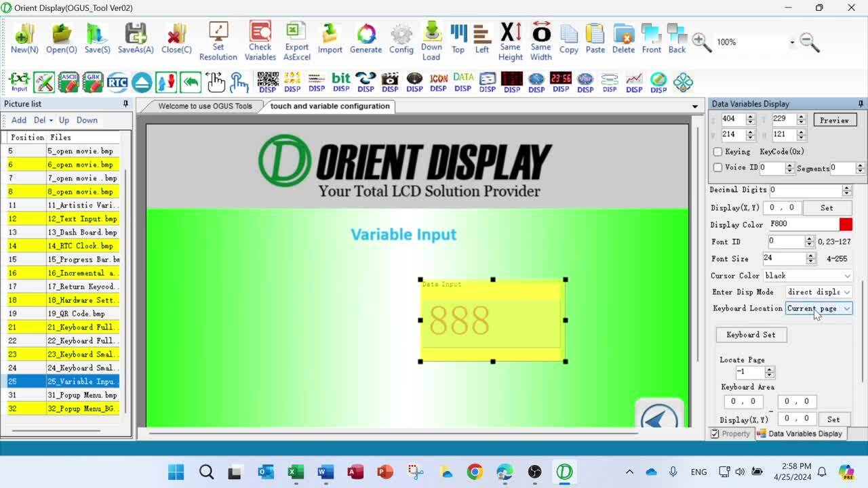Click the Save(S) icon
Screen dimensions: 868x488
tap(97, 39)
